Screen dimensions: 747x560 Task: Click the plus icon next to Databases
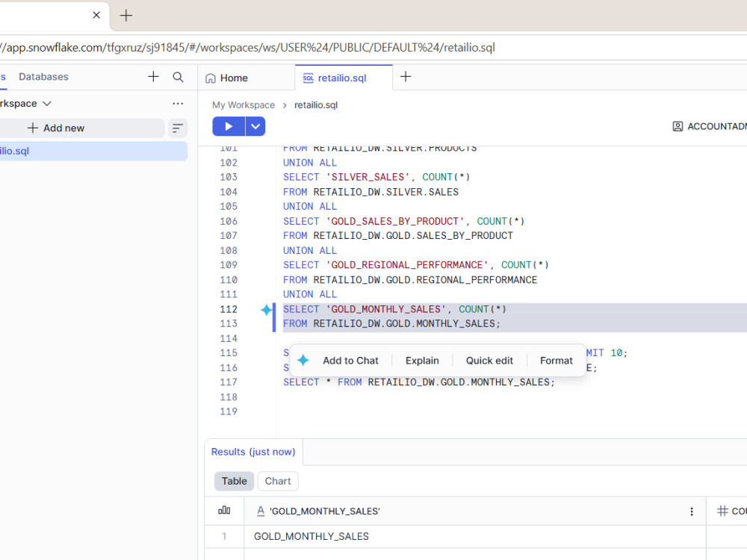click(153, 77)
